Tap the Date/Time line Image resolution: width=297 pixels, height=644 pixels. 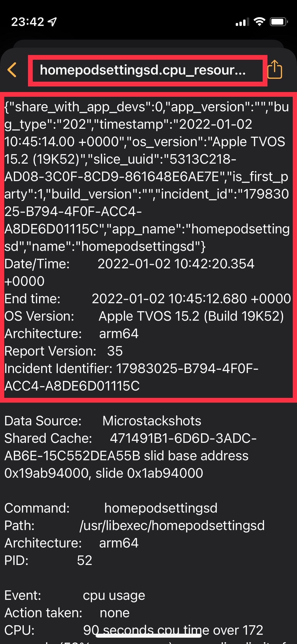pos(129,264)
